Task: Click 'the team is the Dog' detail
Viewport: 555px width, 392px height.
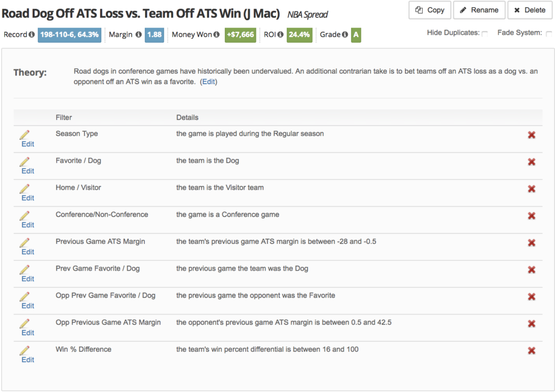Action: pos(208,160)
